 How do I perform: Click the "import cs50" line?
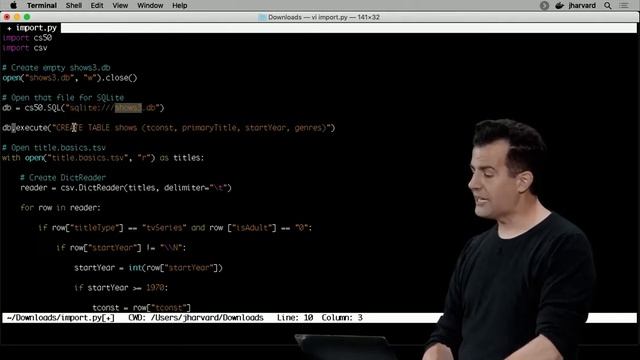27,38
